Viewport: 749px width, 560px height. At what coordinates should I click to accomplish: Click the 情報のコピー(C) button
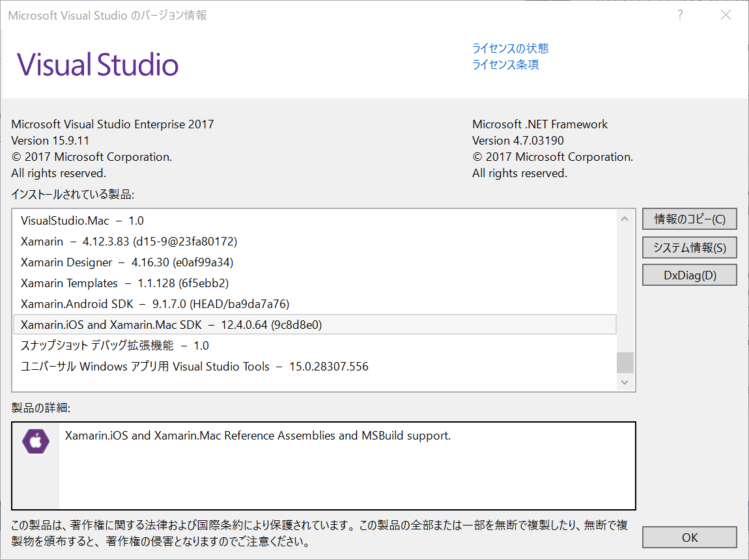pos(689,219)
